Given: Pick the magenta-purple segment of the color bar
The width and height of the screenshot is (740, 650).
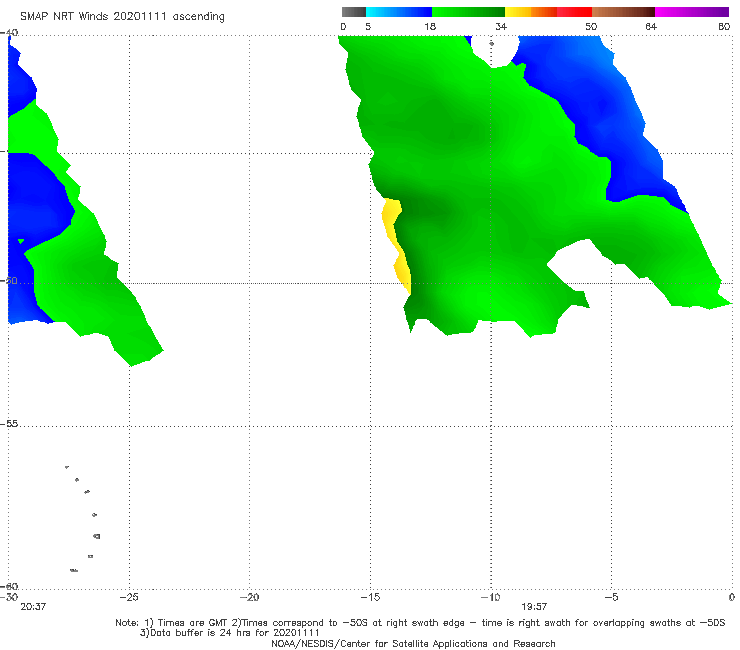Looking at the screenshot, I should pyautogui.click(x=692, y=12).
